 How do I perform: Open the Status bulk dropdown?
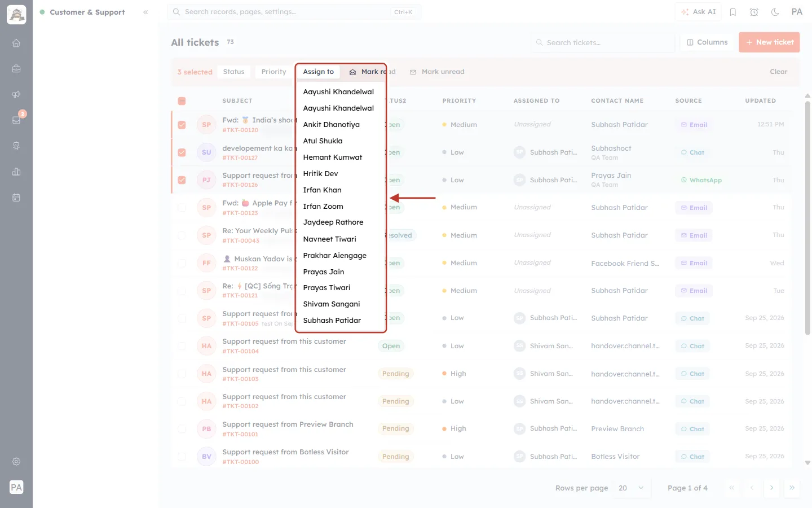click(x=233, y=72)
